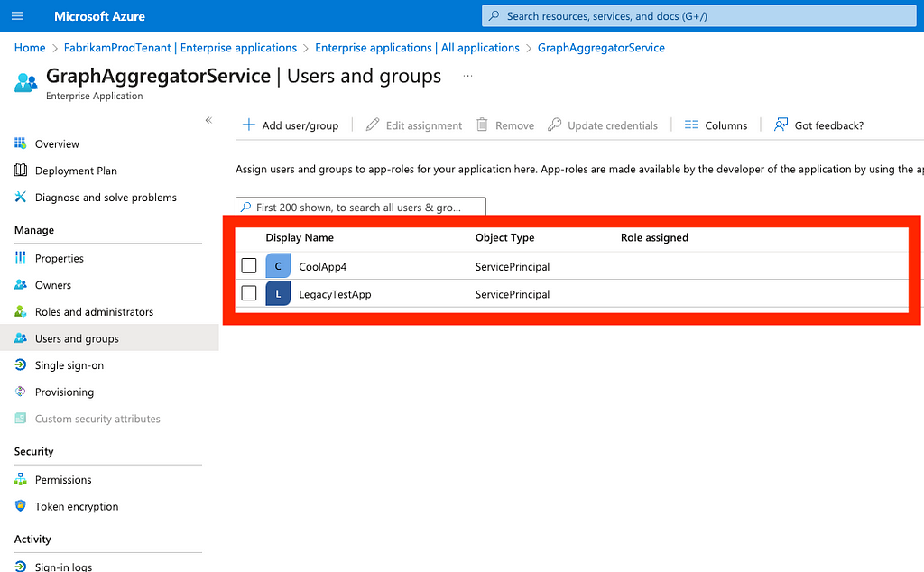
Task: Select Diagnose and solve problems
Action: (x=106, y=198)
